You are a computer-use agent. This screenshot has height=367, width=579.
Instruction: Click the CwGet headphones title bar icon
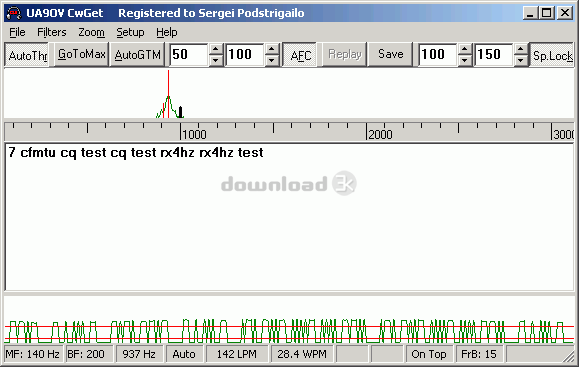pos(14,13)
